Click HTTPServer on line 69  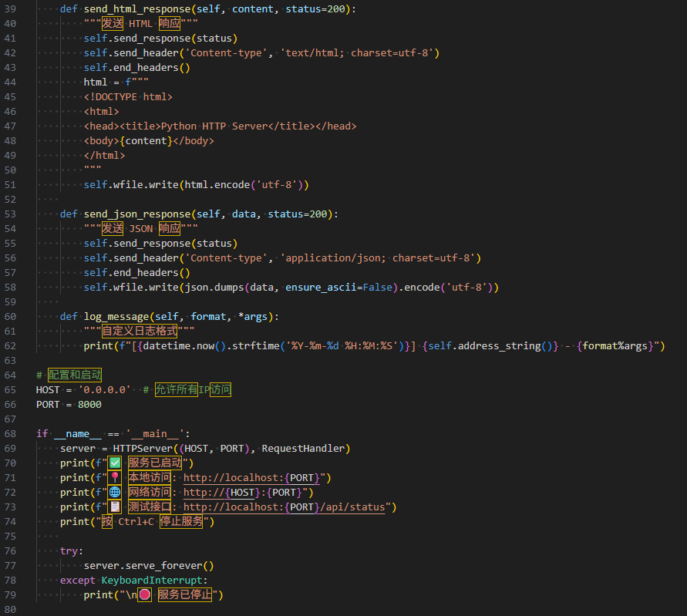143,448
